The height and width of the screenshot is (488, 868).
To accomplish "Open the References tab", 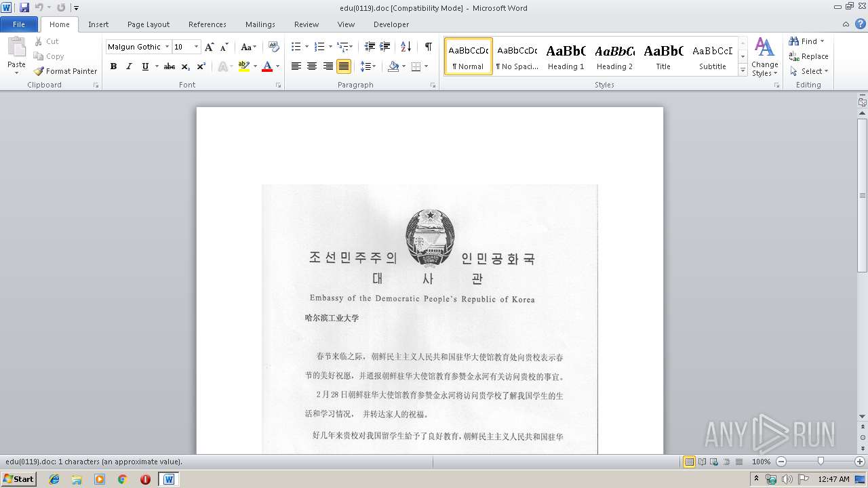I will click(208, 24).
